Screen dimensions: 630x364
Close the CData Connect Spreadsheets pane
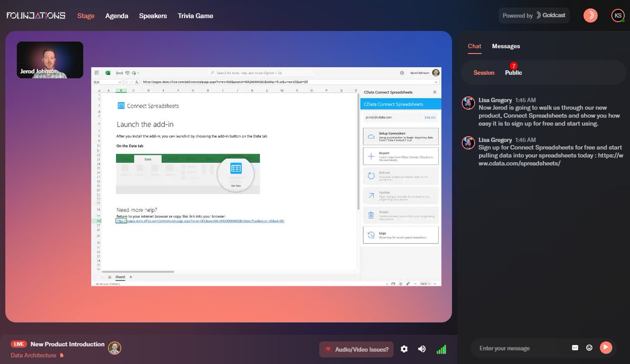click(434, 92)
